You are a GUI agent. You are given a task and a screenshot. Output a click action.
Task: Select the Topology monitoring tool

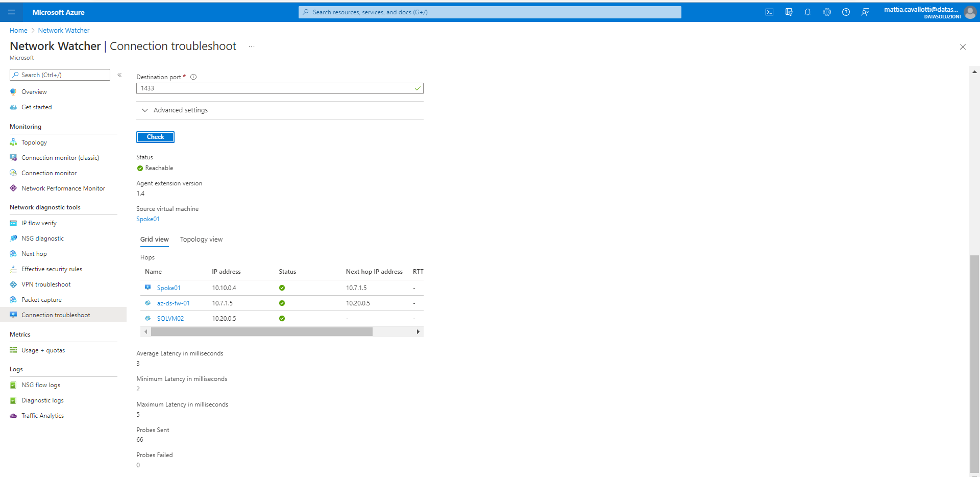(x=34, y=142)
